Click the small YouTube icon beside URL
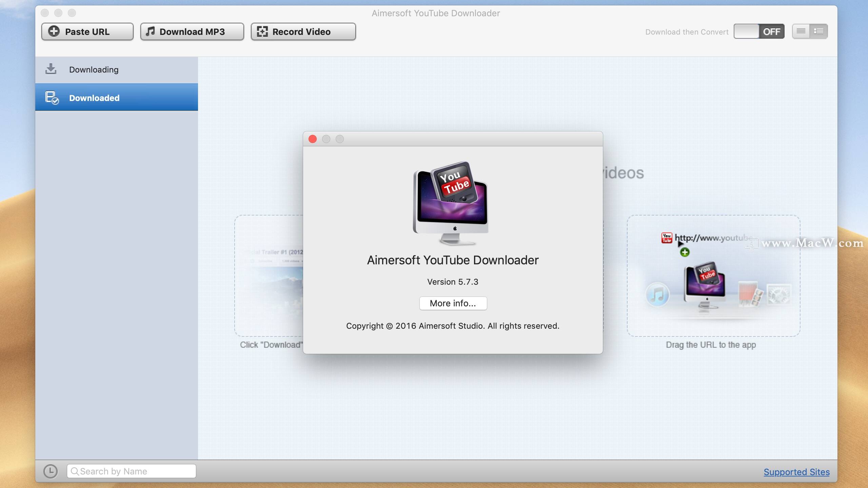 [667, 238]
